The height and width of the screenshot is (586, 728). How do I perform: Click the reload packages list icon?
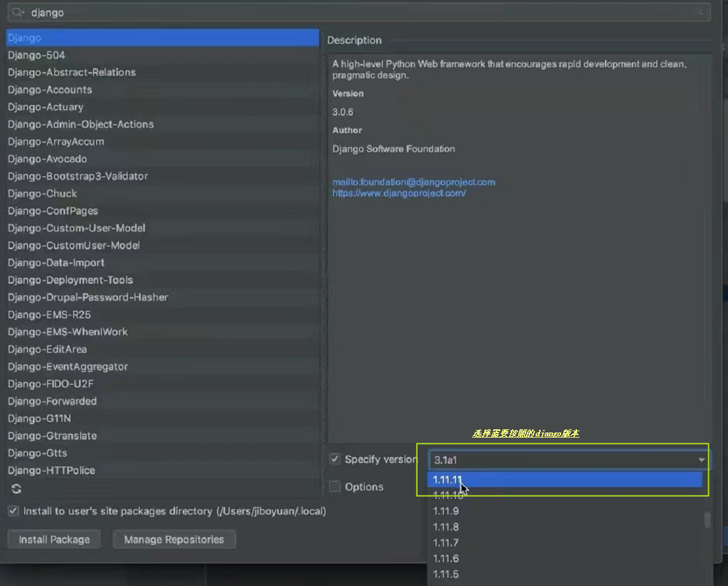coord(17,489)
